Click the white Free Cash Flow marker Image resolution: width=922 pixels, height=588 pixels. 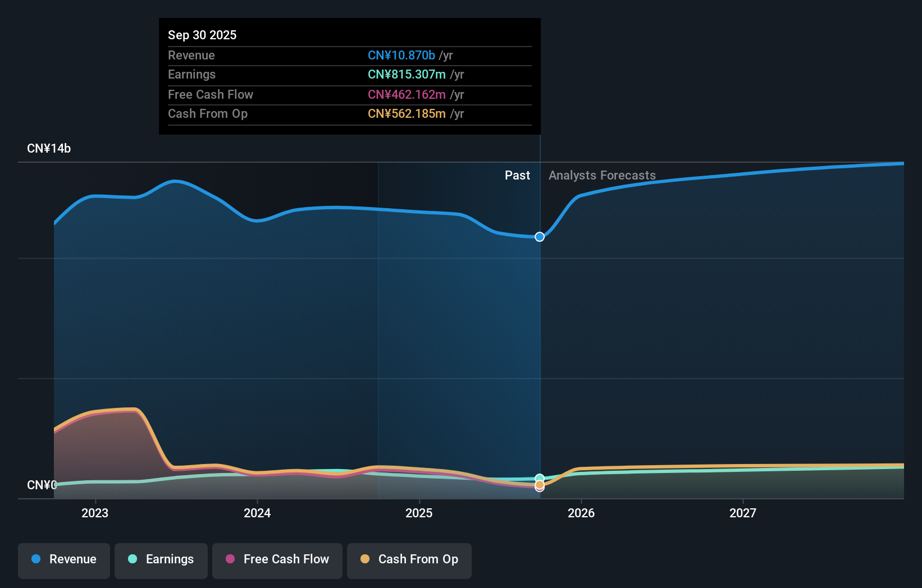click(x=539, y=488)
